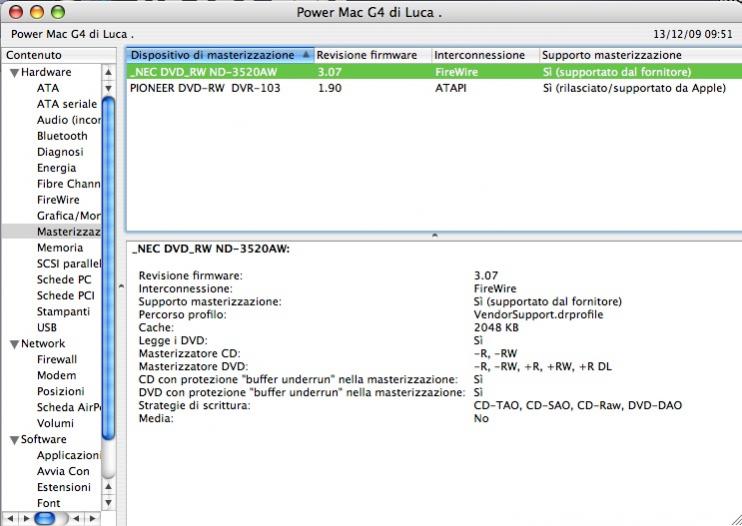Image resolution: width=742 pixels, height=526 pixels.
Task: Click sidebar scrollbar bottom down arrow
Action: [x=108, y=502]
